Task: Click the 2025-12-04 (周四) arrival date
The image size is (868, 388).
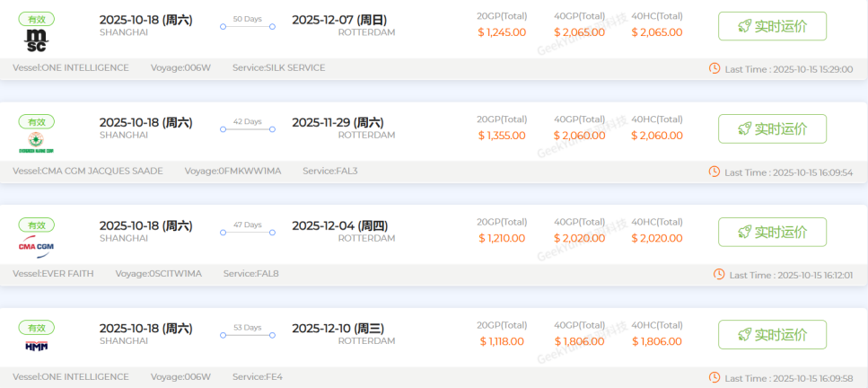Action: coord(340,225)
